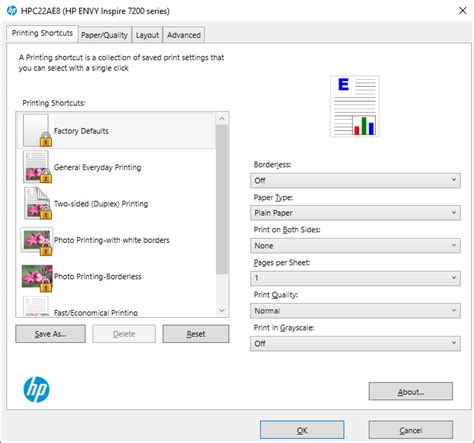This screenshot has height=443, width=474.
Task: Click the document preview image
Action: (355, 106)
